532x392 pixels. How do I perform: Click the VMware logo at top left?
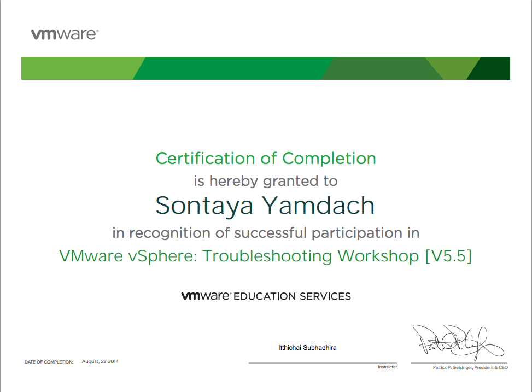pyautogui.click(x=65, y=34)
